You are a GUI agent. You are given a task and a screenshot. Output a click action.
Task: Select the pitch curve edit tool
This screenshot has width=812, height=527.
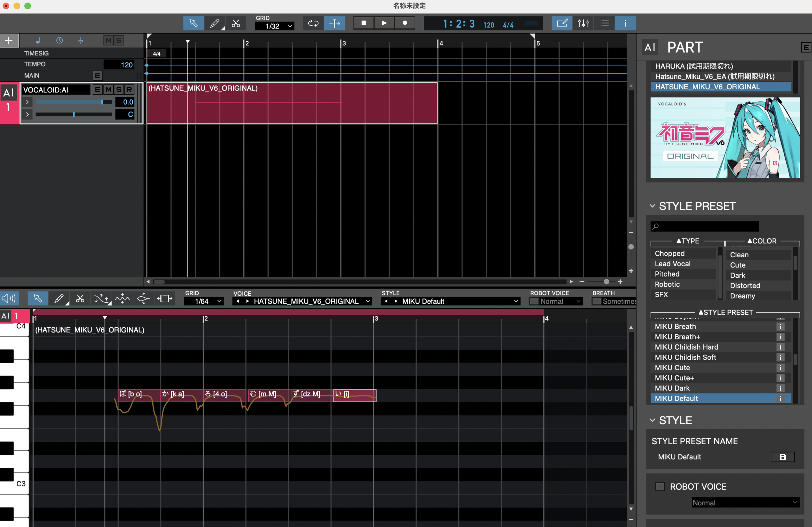101,299
